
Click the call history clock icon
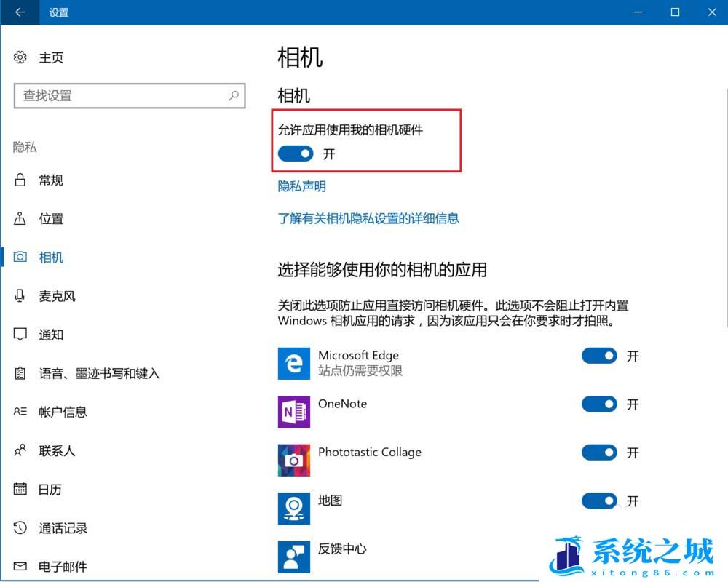click(x=20, y=527)
